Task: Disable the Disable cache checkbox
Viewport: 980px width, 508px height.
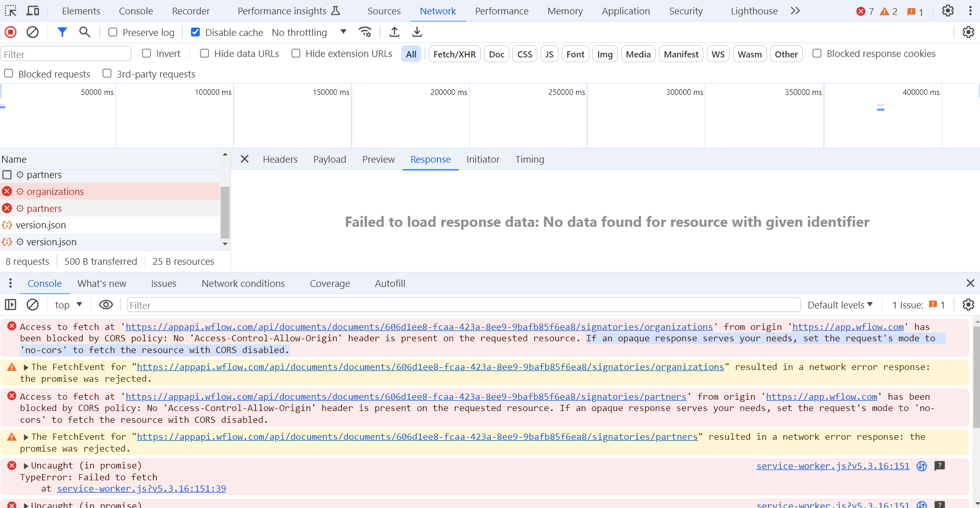Action: [x=195, y=32]
